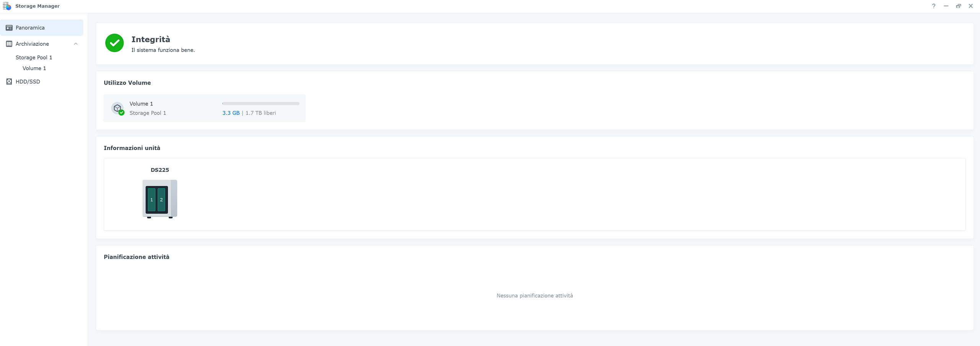Select Archiviazione in the sidebar

click(42, 44)
